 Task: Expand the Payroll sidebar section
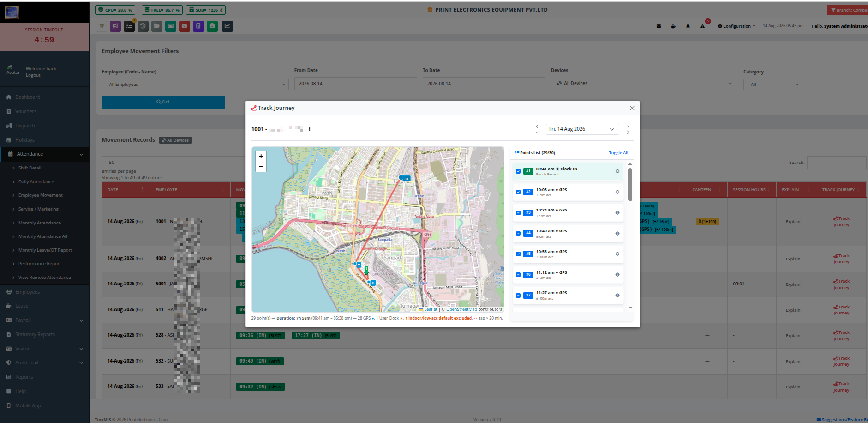point(45,320)
